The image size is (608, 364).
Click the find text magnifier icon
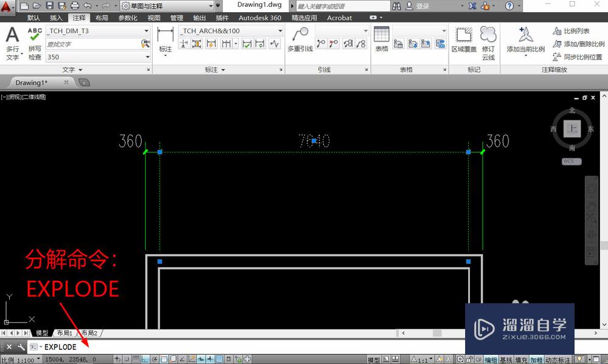point(145,44)
